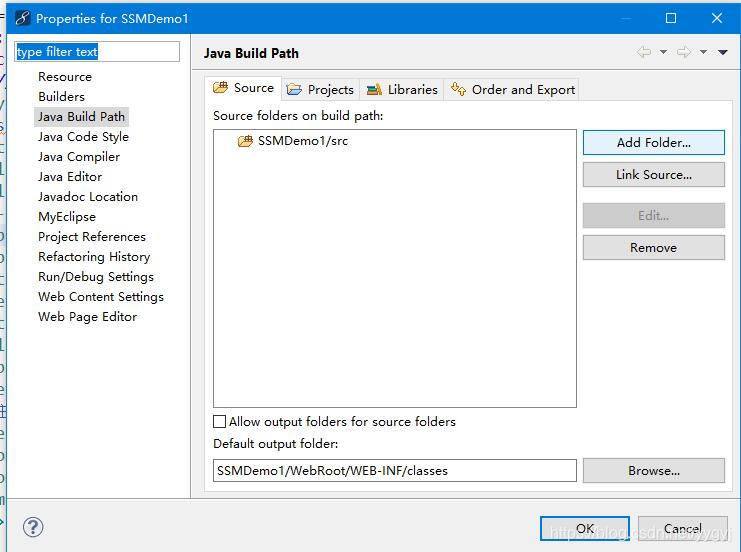
Task: Select Resource in the properties list
Action: coord(65,77)
